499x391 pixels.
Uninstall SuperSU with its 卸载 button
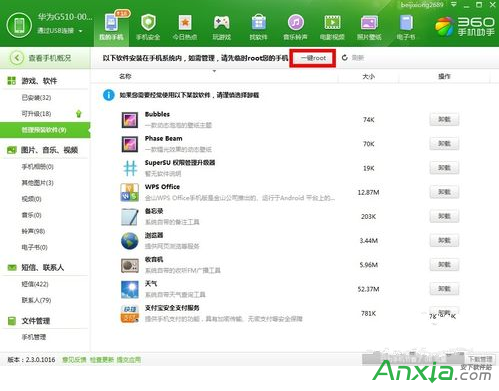[x=444, y=168]
